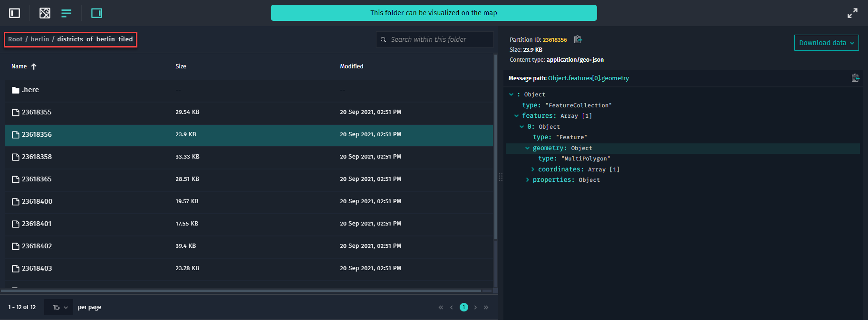Select partition 23618400

pos(37,201)
